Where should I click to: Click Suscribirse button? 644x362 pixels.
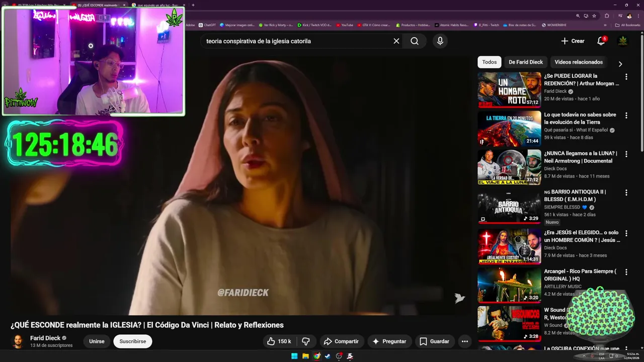133,341
